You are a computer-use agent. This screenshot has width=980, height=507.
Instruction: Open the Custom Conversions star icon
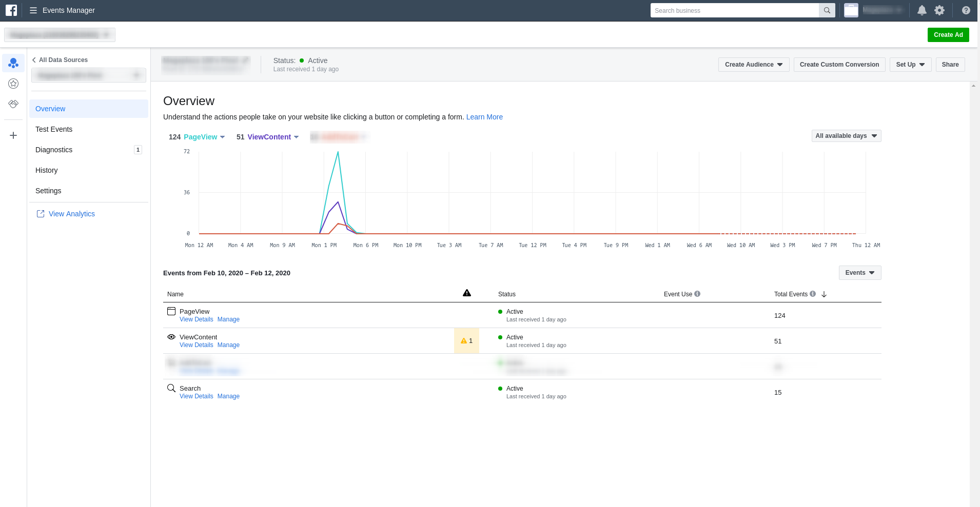13,84
